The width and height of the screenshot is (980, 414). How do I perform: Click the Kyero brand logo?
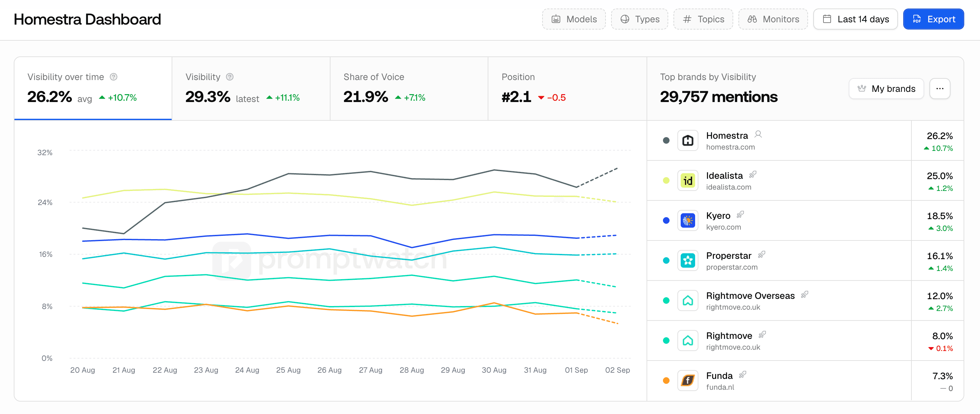pyautogui.click(x=688, y=220)
